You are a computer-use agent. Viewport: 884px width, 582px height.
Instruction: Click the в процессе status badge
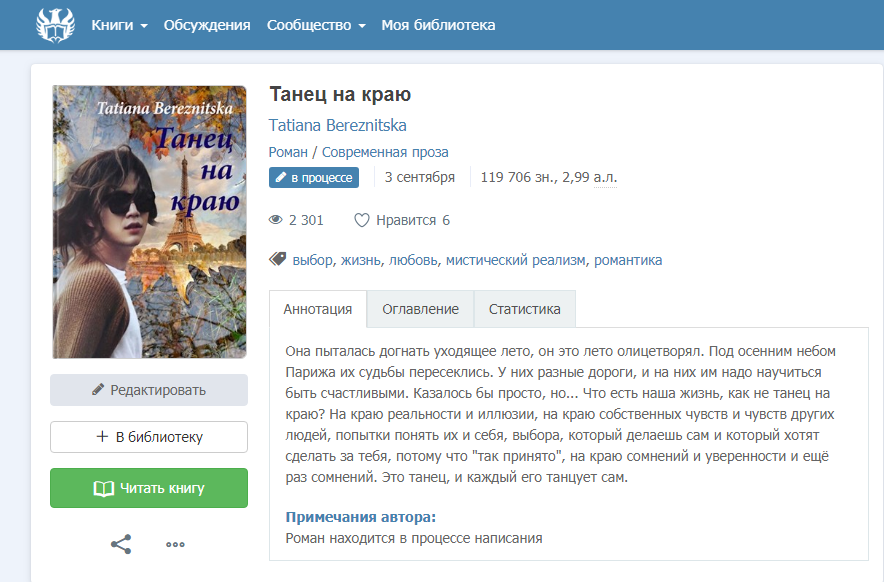(314, 178)
